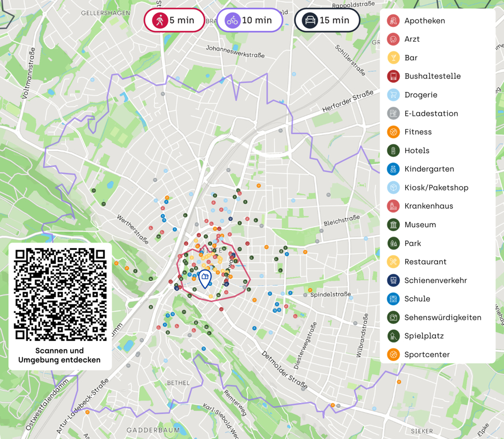Click the Apotheken pharmacy icon in legend

pyautogui.click(x=393, y=21)
